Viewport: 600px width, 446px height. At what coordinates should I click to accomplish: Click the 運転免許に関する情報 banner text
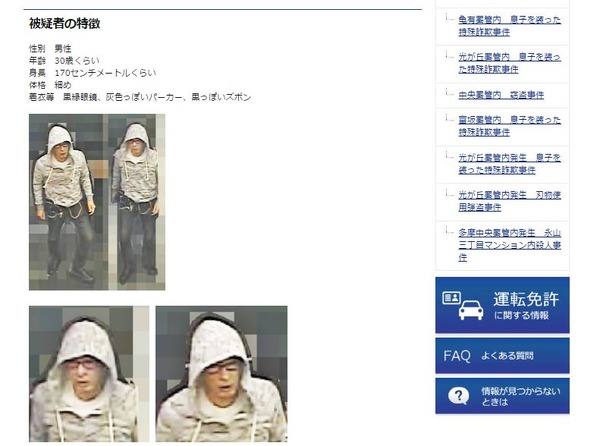pos(526,306)
